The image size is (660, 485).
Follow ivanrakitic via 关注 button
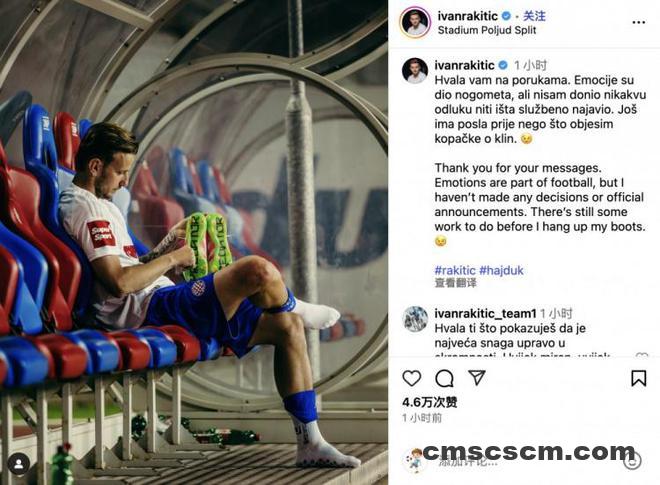tap(534, 16)
